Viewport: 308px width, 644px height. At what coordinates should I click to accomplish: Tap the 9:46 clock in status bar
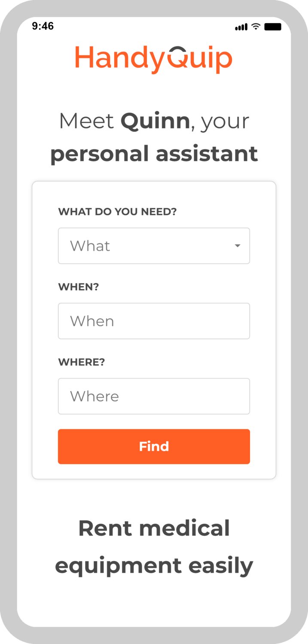click(43, 26)
